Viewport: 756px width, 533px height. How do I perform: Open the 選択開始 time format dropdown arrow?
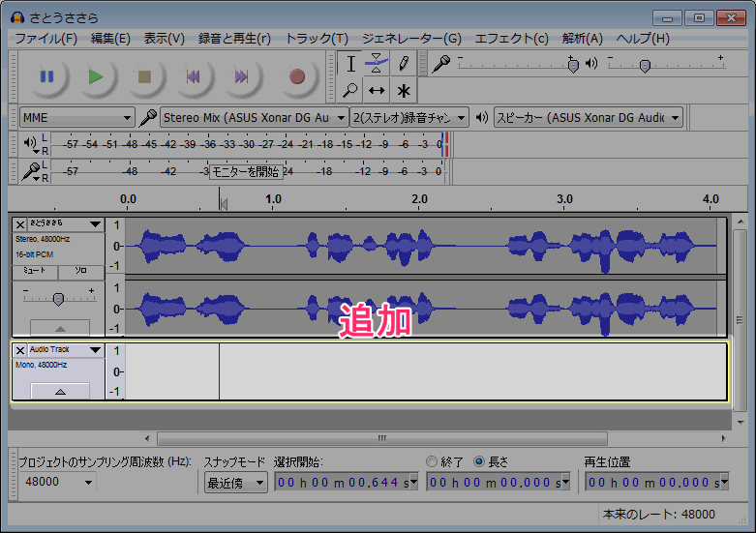point(414,483)
